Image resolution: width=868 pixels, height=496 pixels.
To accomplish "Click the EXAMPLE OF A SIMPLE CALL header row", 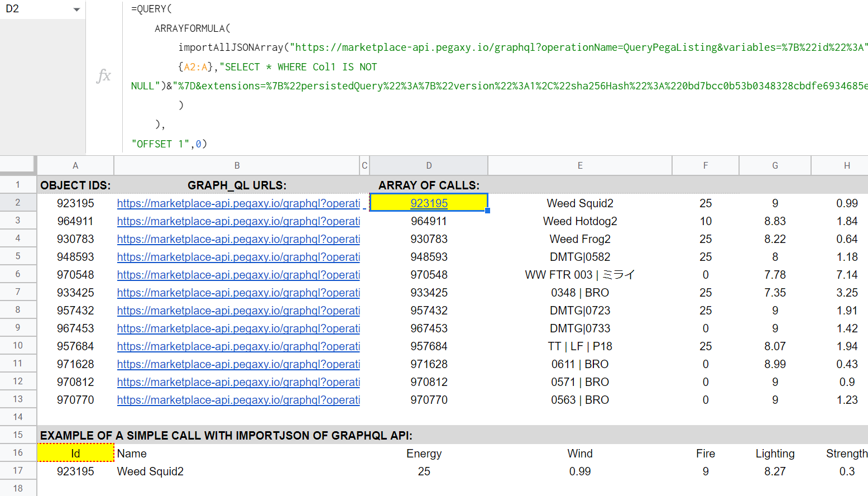I will coord(452,435).
